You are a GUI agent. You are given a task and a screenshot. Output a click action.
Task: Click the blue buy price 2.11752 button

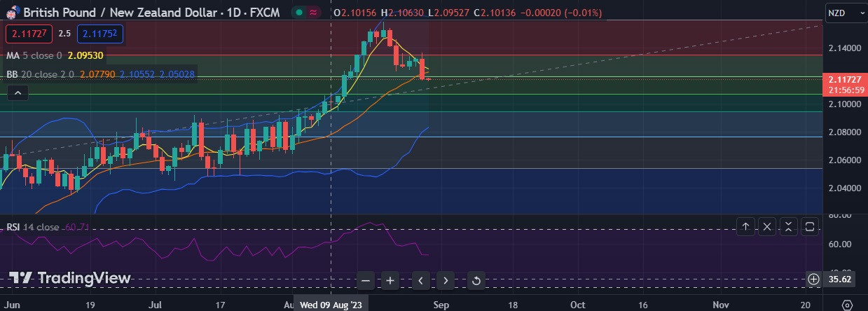100,33
